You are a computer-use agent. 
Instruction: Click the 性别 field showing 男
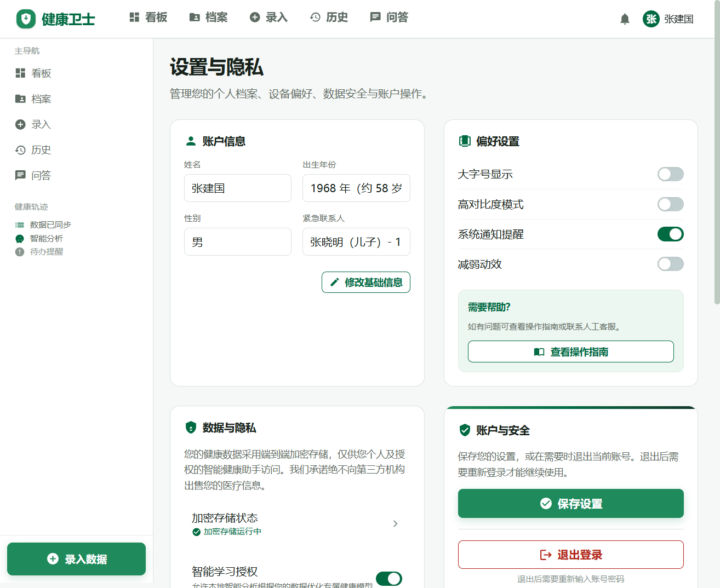(238, 242)
